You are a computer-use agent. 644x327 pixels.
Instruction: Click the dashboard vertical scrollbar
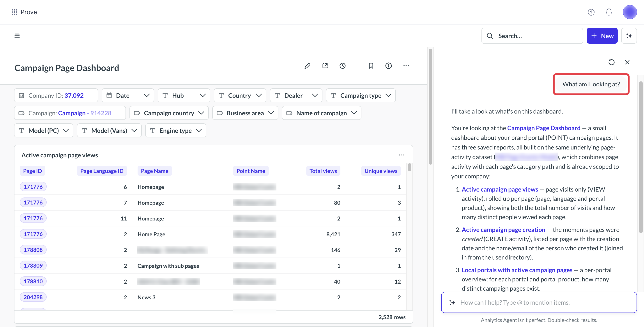[x=430, y=106]
